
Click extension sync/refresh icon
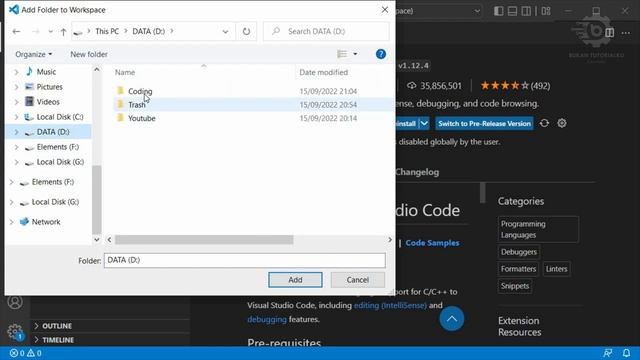[x=544, y=123]
